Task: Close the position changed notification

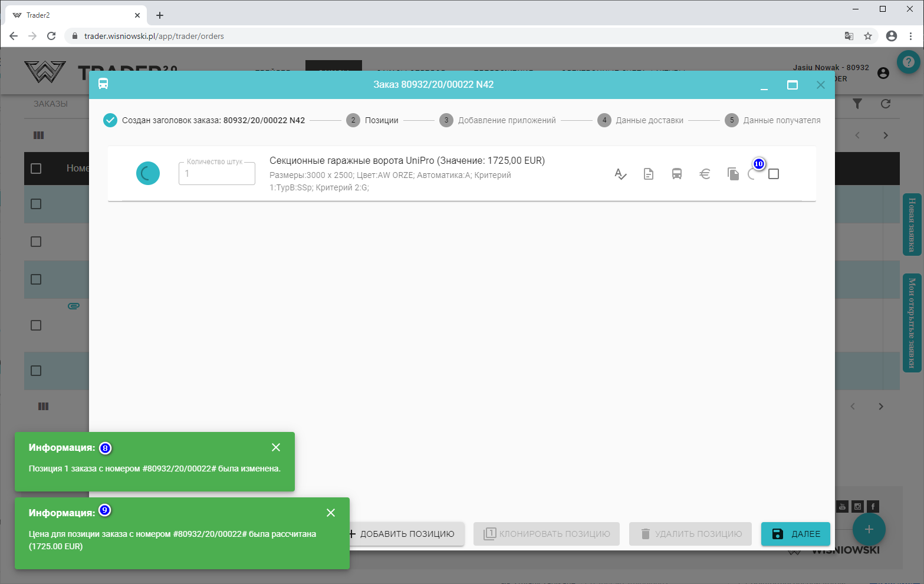Action: 276,447
